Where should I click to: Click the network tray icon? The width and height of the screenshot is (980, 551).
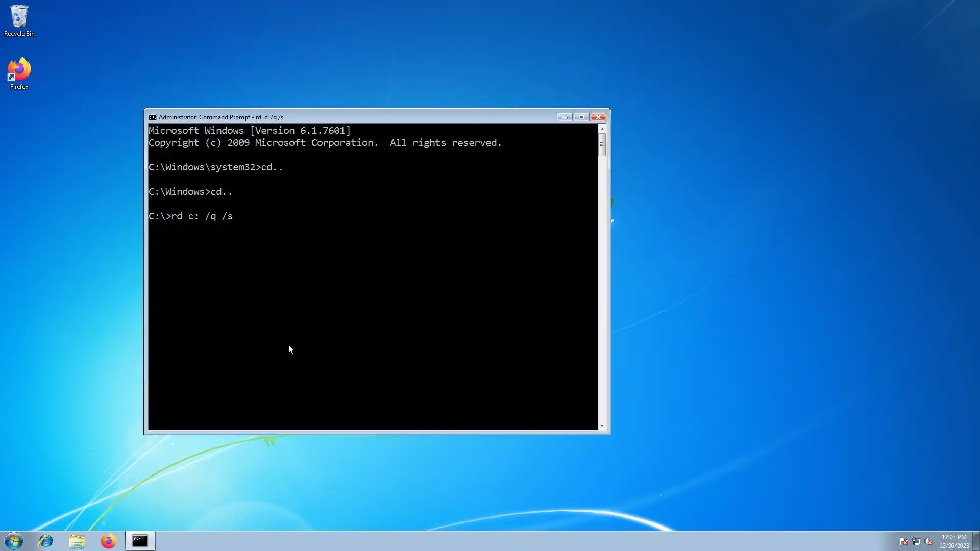click(x=916, y=541)
